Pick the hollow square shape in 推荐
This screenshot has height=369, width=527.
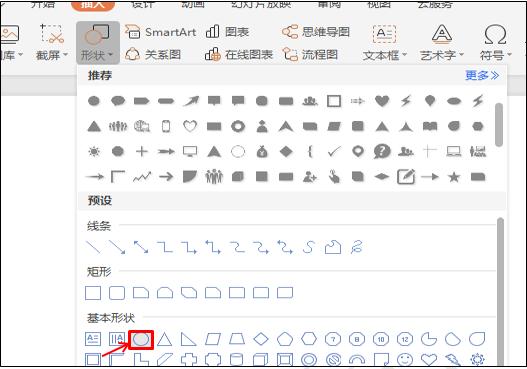point(334,101)
